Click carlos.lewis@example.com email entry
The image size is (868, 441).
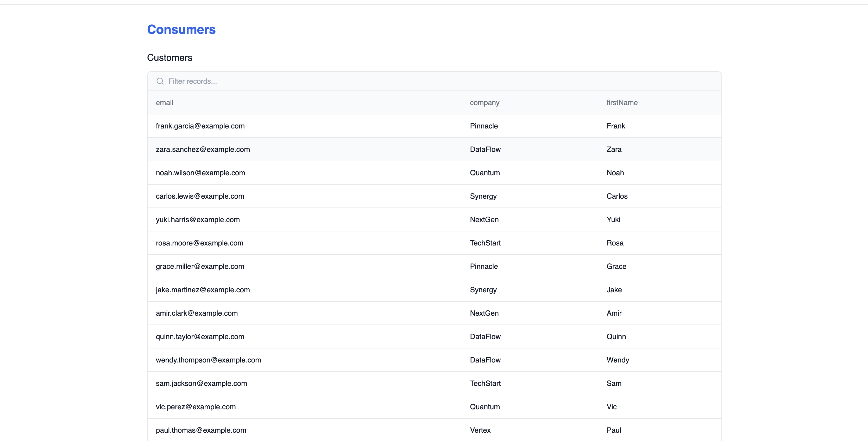[x=200, y=196]
